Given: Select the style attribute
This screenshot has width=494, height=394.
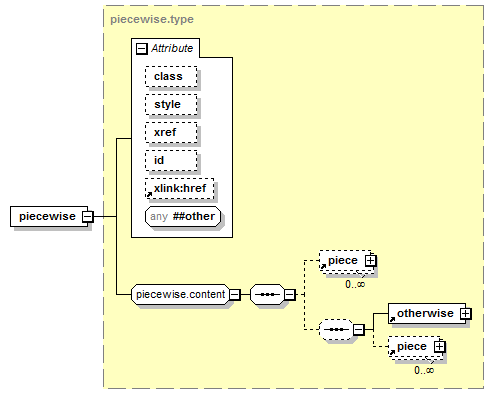Looking at the screenshot, I should [x=171, y=105].
